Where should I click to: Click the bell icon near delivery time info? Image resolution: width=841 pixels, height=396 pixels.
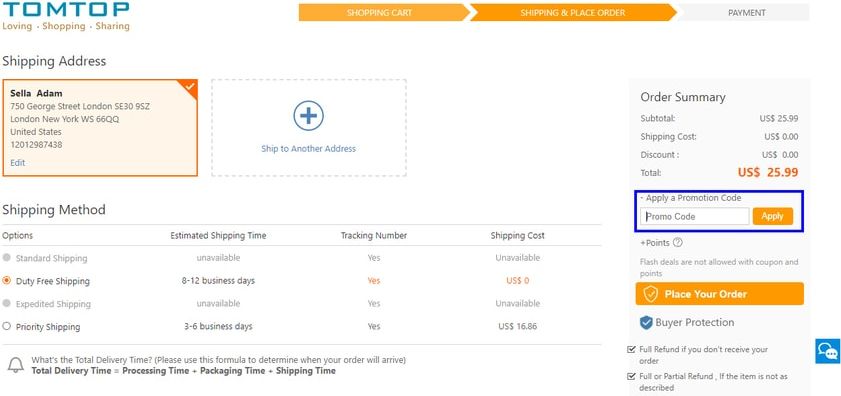pos(16,365)
